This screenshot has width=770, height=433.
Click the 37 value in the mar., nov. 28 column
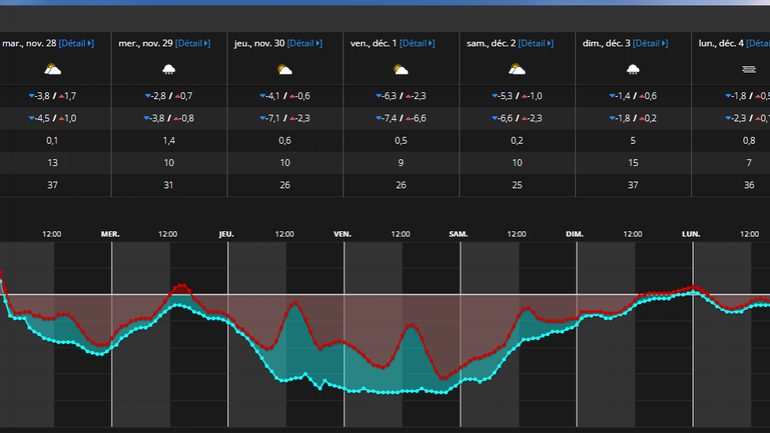(x=52, y=183)
